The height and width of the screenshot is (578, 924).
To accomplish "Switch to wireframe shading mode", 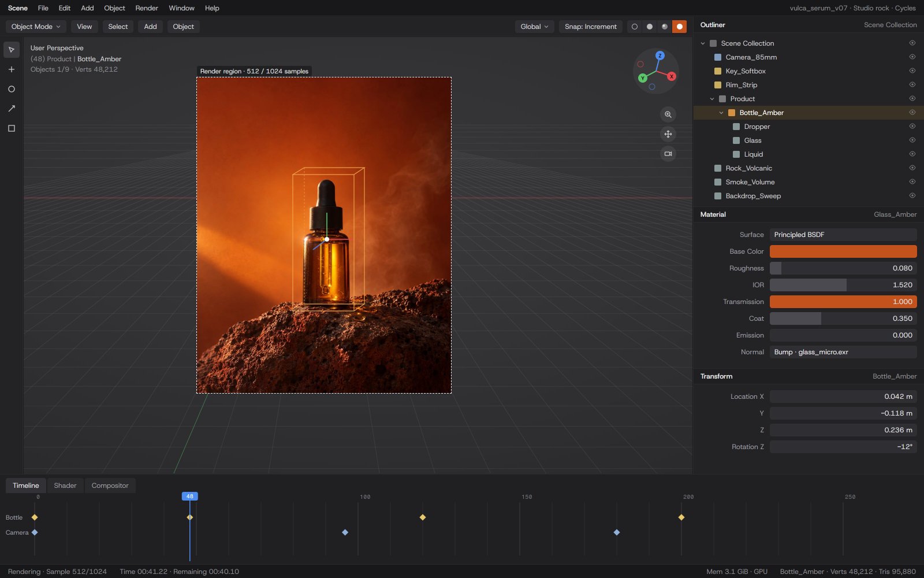I will click(x=635, y=27).
